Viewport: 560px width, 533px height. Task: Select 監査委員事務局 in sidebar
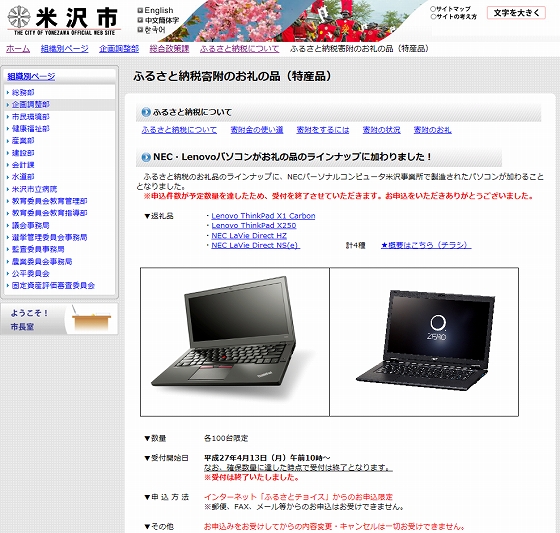coord(38,249)
